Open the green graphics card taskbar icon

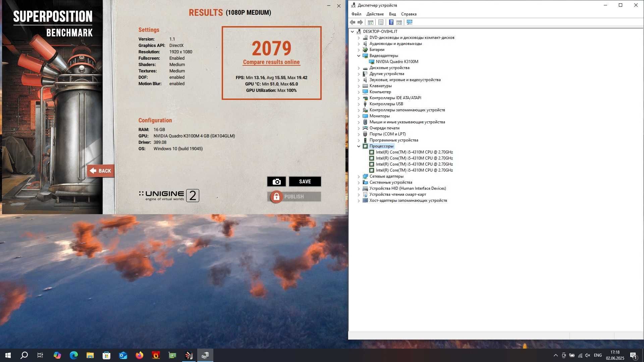172,355
